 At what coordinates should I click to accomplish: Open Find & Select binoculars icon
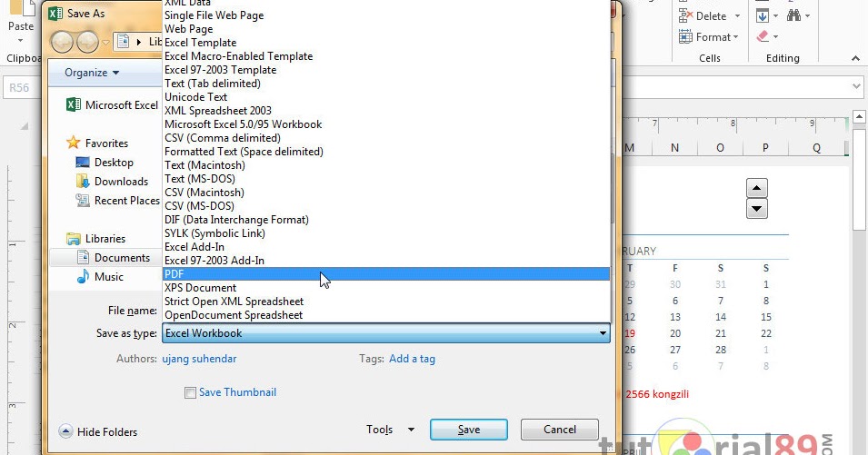click(794, 15)
